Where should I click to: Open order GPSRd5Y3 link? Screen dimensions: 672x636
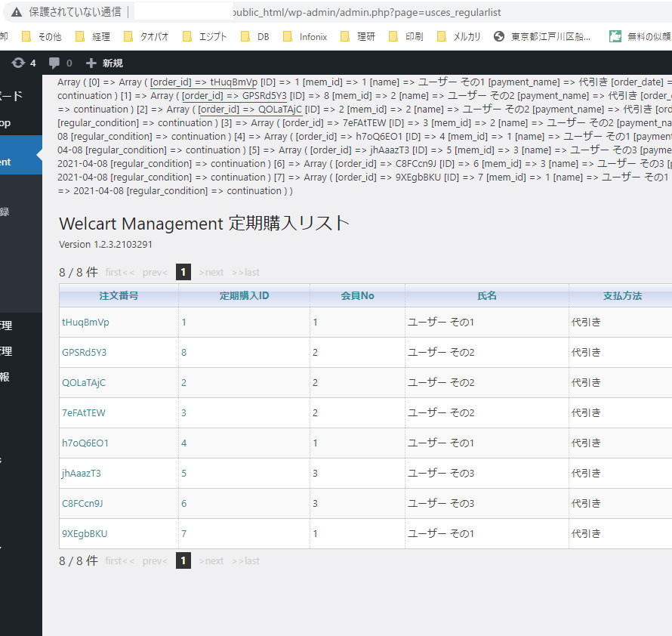[x=84, y=352]
